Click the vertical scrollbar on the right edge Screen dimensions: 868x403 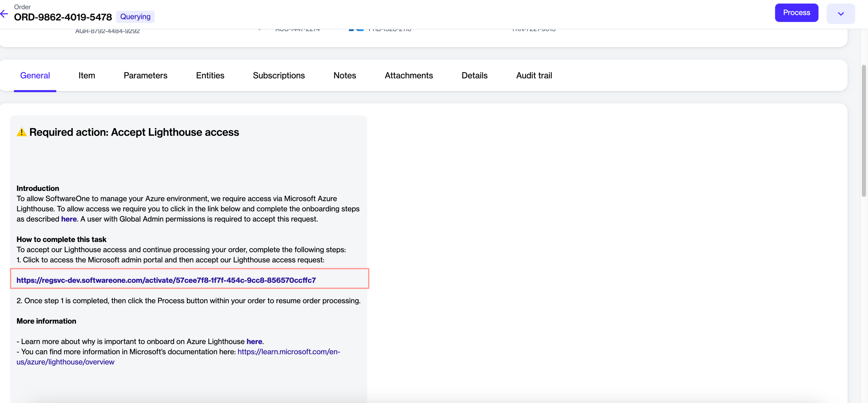point(863,130)
